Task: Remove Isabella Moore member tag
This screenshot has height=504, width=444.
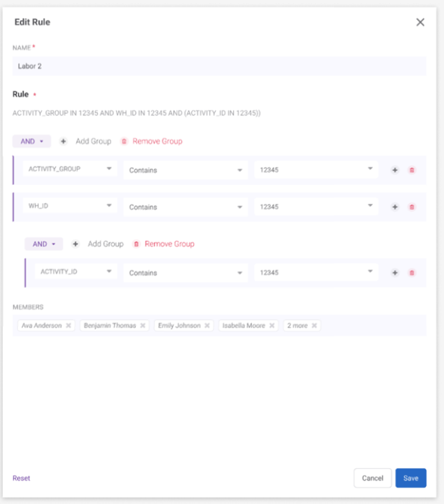Action: 272,325
